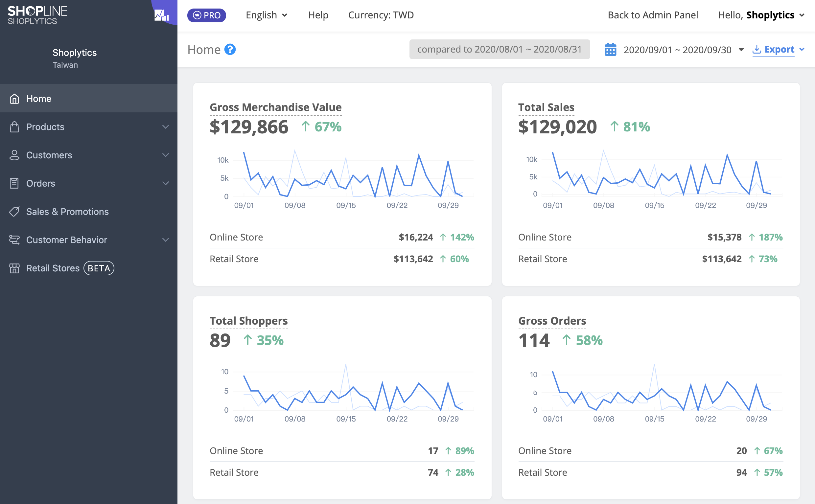Viewport: 815px width, 504px height.
Task: Select Home in the sidebar
Action: tap(39, 98)
